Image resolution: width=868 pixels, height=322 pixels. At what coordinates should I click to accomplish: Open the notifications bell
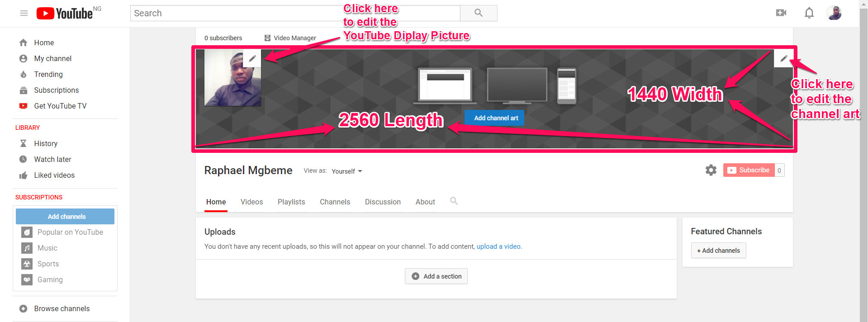pos(809,13)
